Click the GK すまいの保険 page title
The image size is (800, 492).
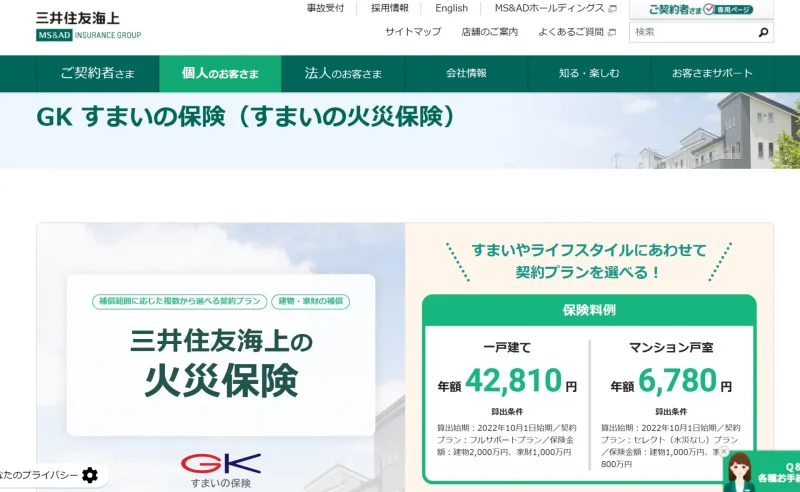pos(245,116)
